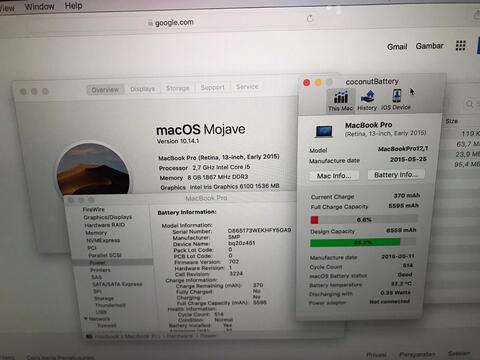480x360 pixels.
Task: Click the 'Processor 2,7 GHz Intel Core i5' line
Action: 204,168
